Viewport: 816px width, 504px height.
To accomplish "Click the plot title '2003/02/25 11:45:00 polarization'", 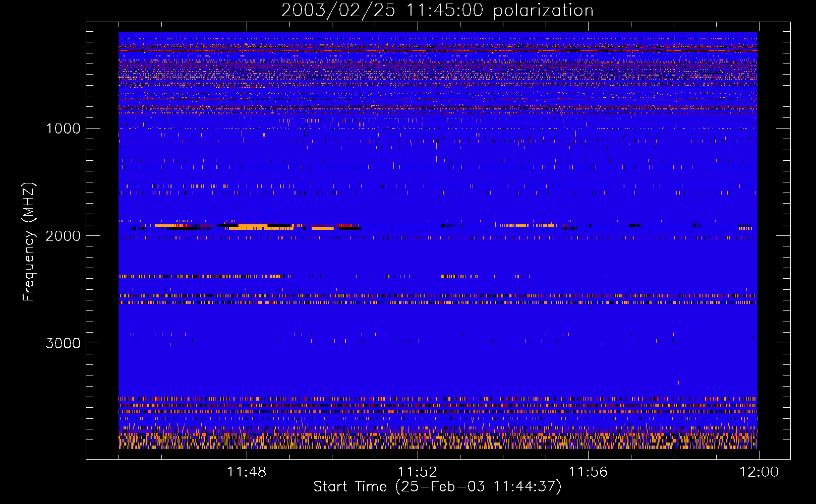I will (x=437, y=11).
